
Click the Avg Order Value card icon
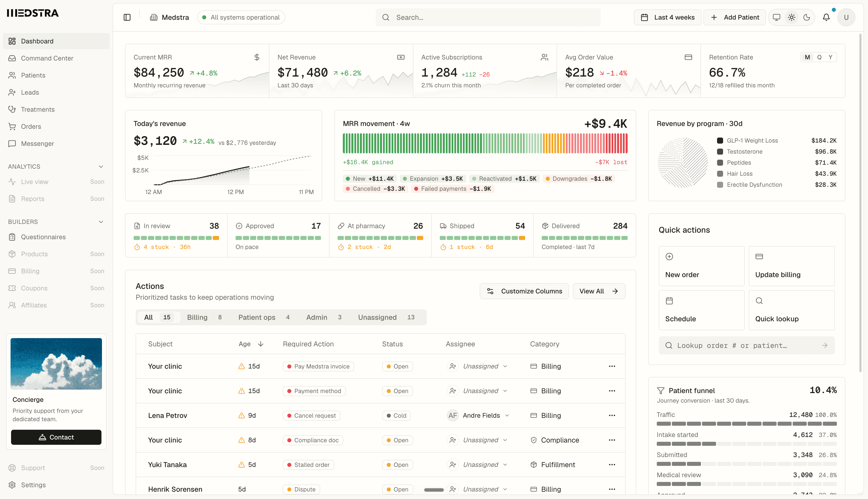point(688,57)
